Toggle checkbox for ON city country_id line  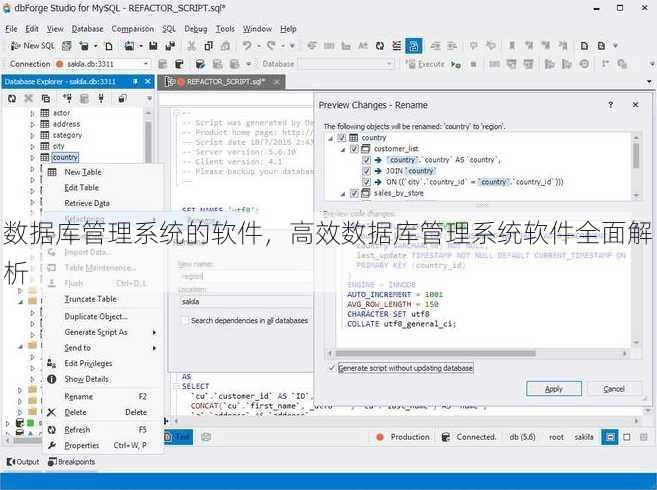(366, 182)
